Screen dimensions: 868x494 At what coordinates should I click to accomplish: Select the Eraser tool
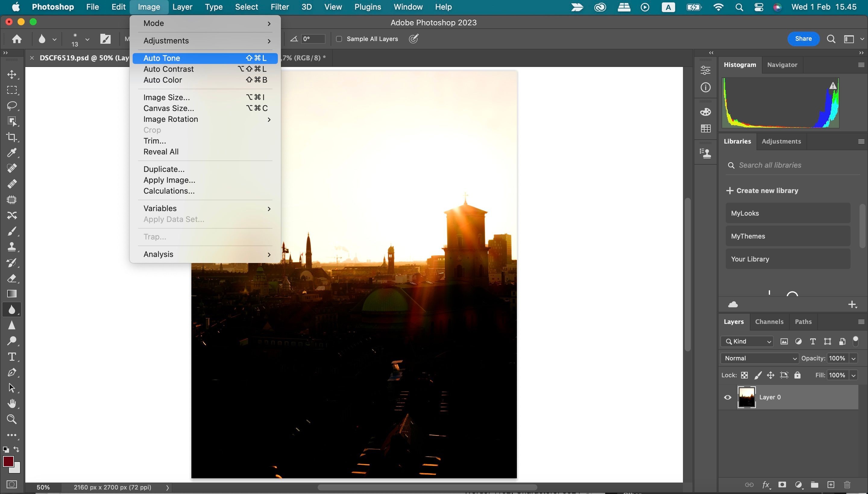pyautogui.click(x=12, y=278)
